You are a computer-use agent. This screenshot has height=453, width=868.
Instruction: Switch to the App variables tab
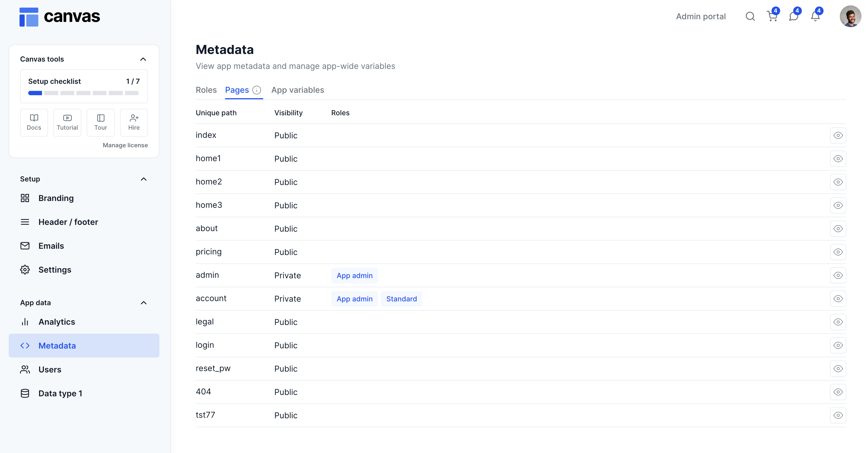tap(298, 90)
